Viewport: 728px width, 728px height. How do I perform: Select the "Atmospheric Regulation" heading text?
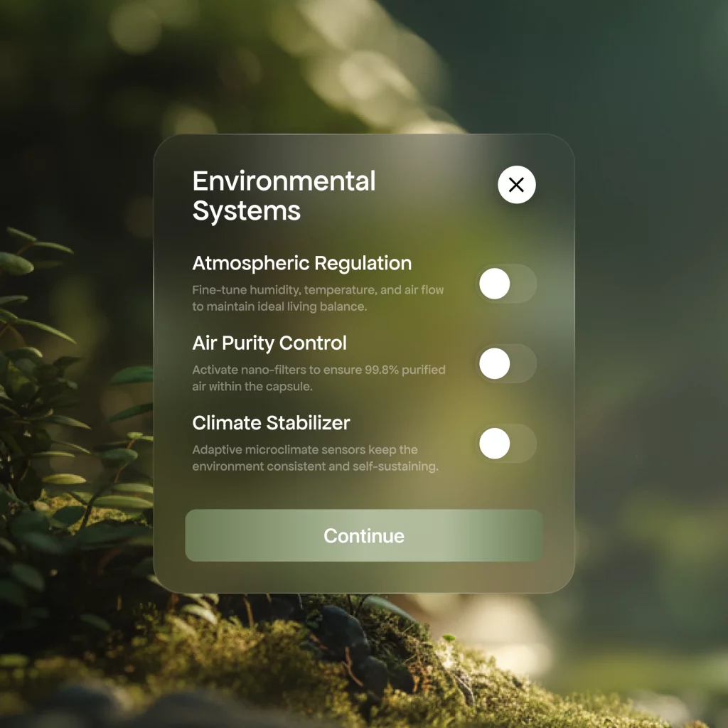pos(301,263)
